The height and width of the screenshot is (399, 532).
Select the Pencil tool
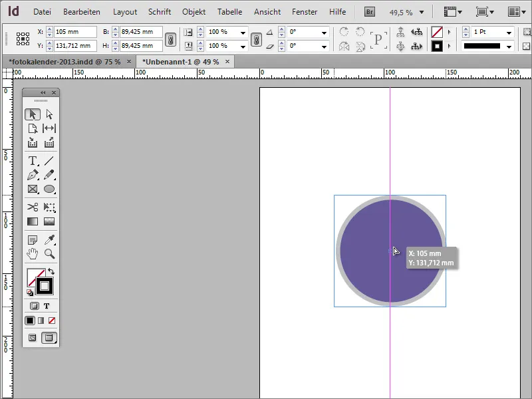49,175
